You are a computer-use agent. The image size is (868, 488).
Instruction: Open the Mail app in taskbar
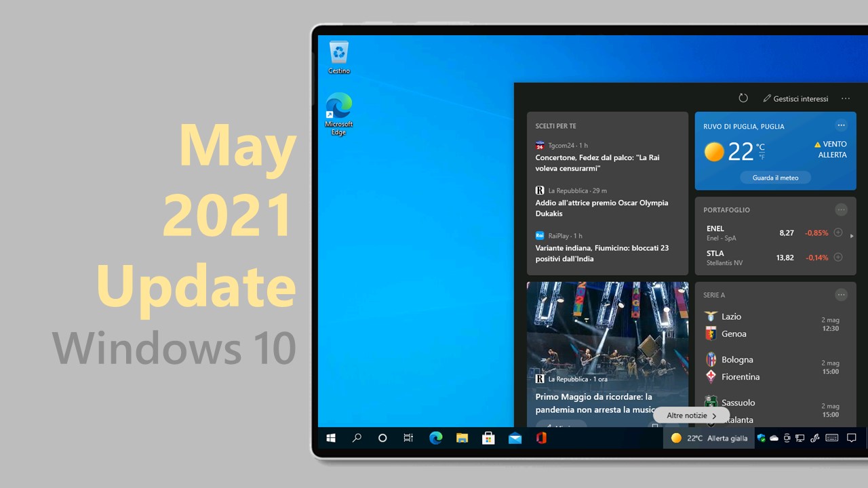pyautogui.click(x=515, y=438)
